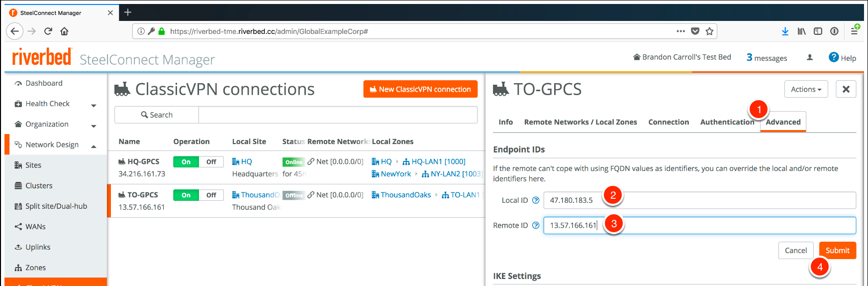The width and height of the screenshot is (868, 286).
Task: Open Clusters in the sidebar
Action: pos(39,185)
